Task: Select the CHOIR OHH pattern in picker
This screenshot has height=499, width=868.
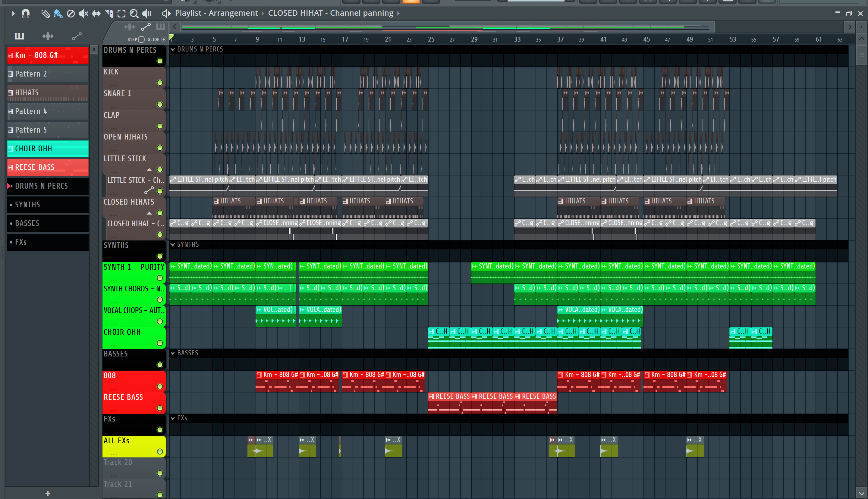Action: click(x=48, y=149)
